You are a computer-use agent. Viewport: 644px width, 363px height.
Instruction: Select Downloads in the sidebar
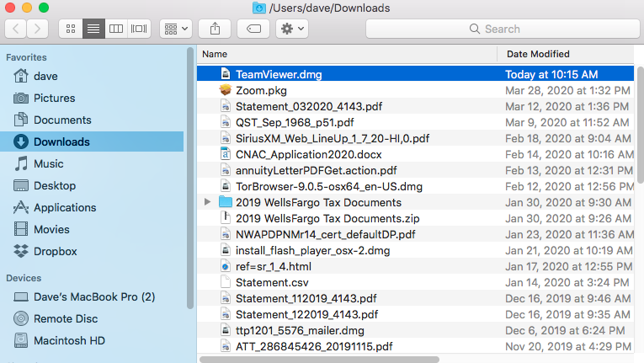[92, 141]
